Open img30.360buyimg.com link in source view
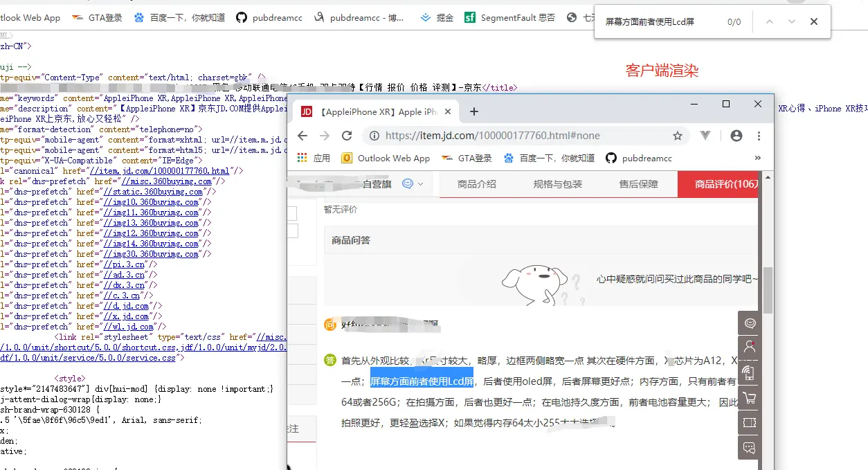Screen dimensions: 868x470 pos(150,254)
